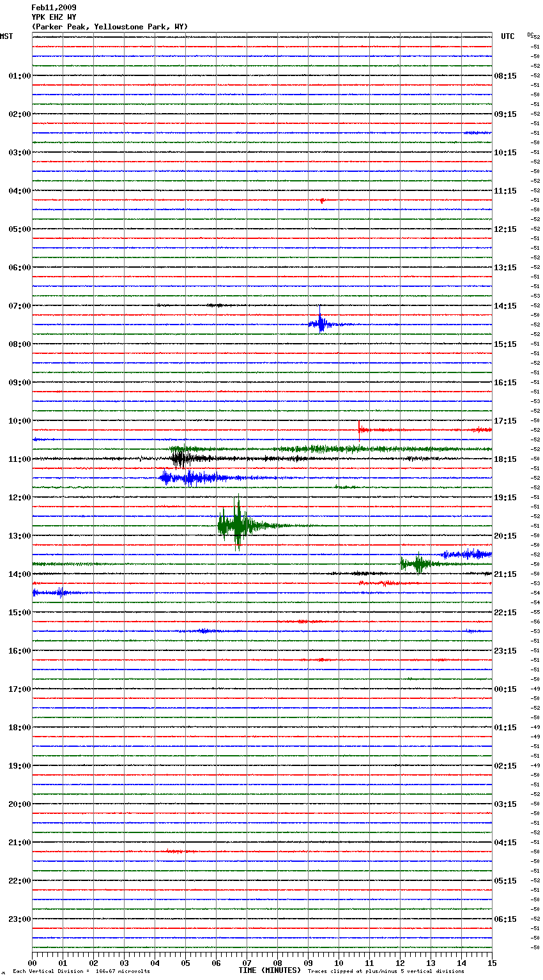Select the 04:00 MST time label
This screenshot has width=543, height=980.
19,191
